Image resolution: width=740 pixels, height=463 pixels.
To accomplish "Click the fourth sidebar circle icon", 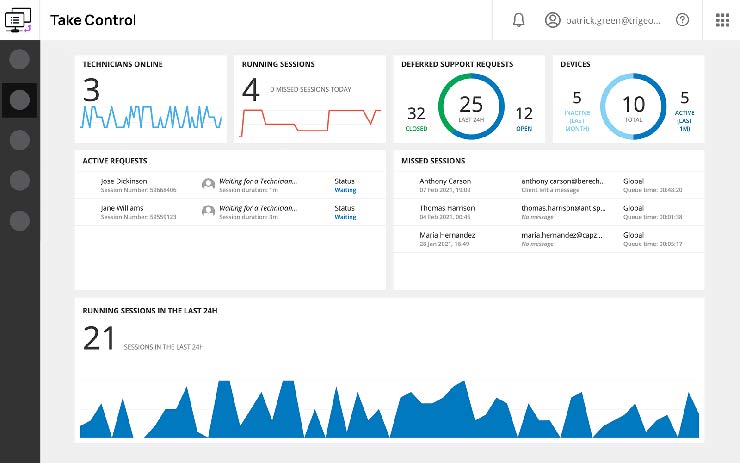I will pyautogui.click(x=19, y=180).
